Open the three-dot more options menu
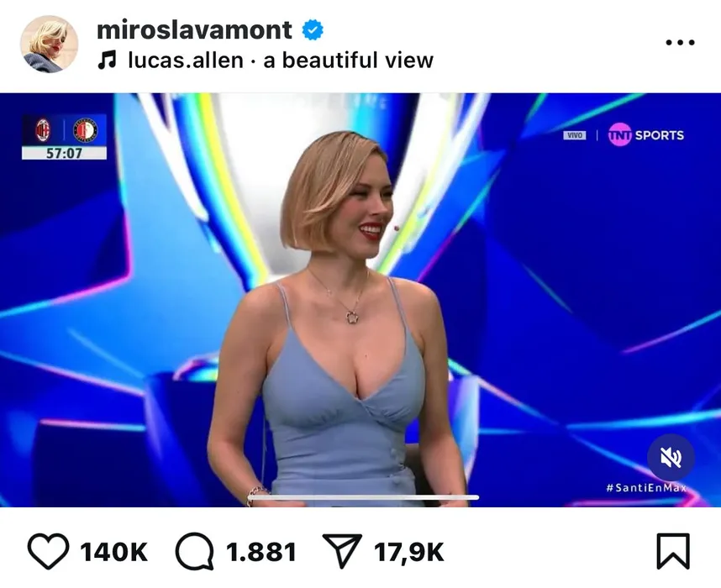 click(680, 43)
